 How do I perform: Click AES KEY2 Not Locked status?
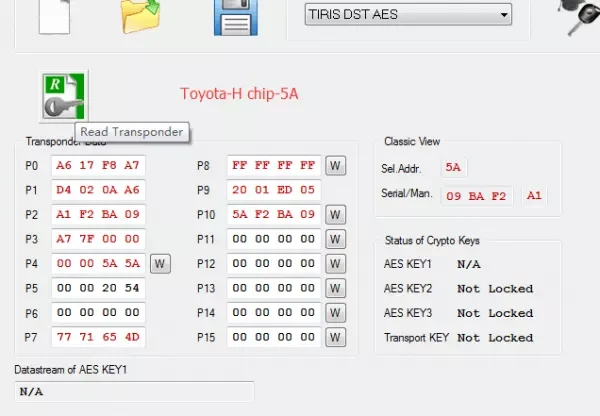(x=495, y=289)
